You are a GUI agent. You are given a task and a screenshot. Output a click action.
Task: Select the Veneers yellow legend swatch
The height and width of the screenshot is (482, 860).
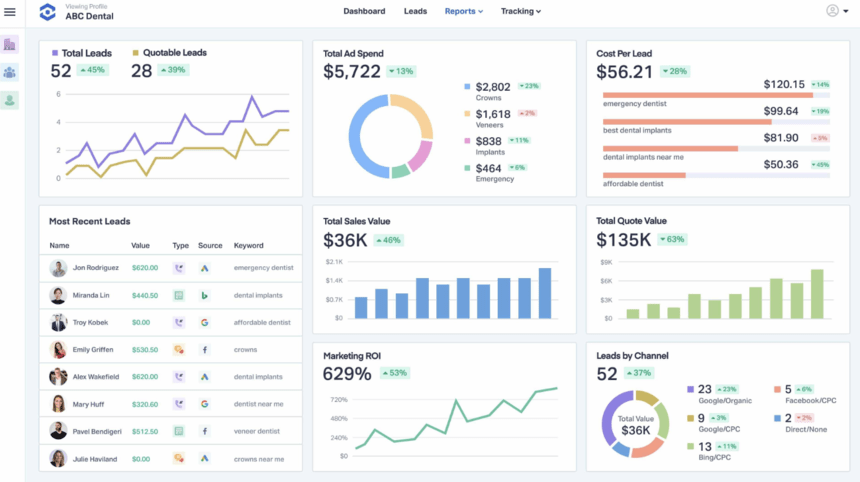point(467,114)
